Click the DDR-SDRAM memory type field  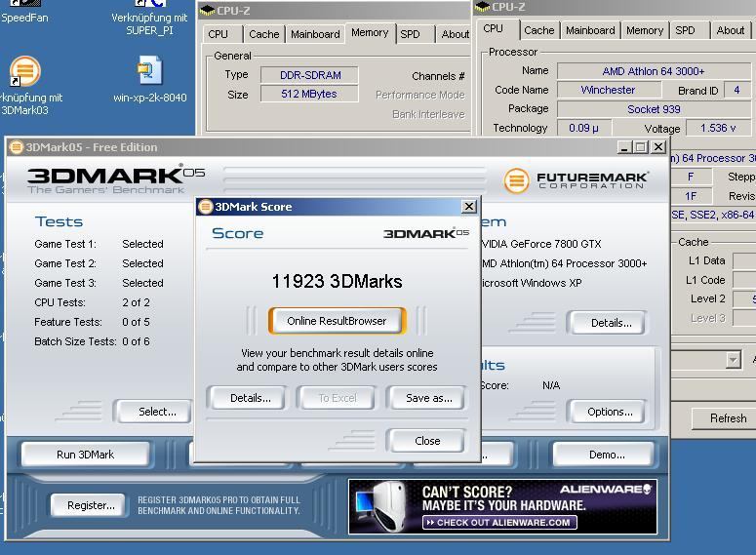point(309,75)
